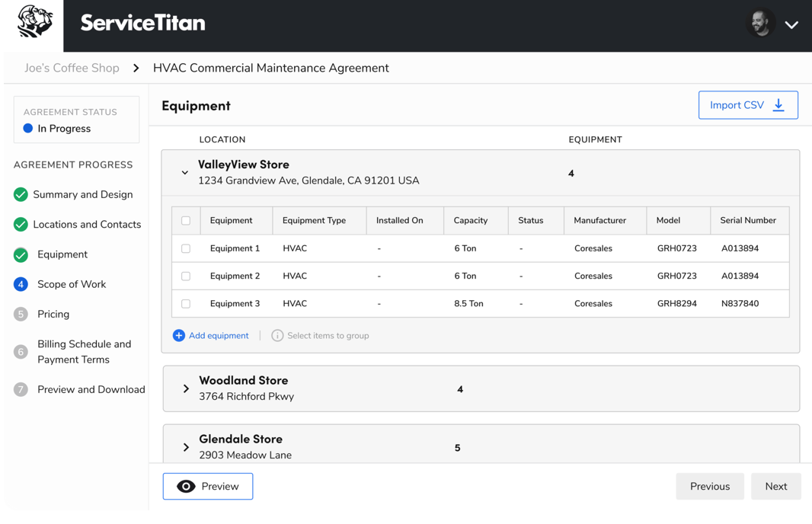
Task: Click the download arrow icon in Import CSV
Action: (778, 105)
